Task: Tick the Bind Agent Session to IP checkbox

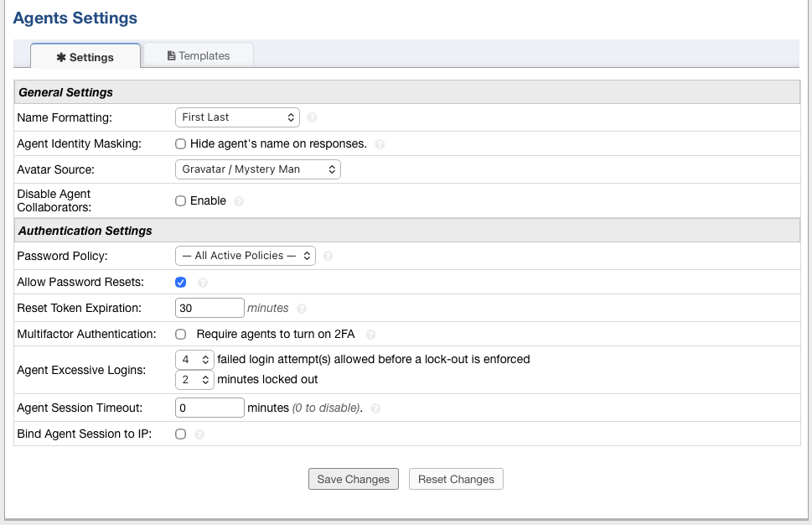Action: (x=180, y=434)
